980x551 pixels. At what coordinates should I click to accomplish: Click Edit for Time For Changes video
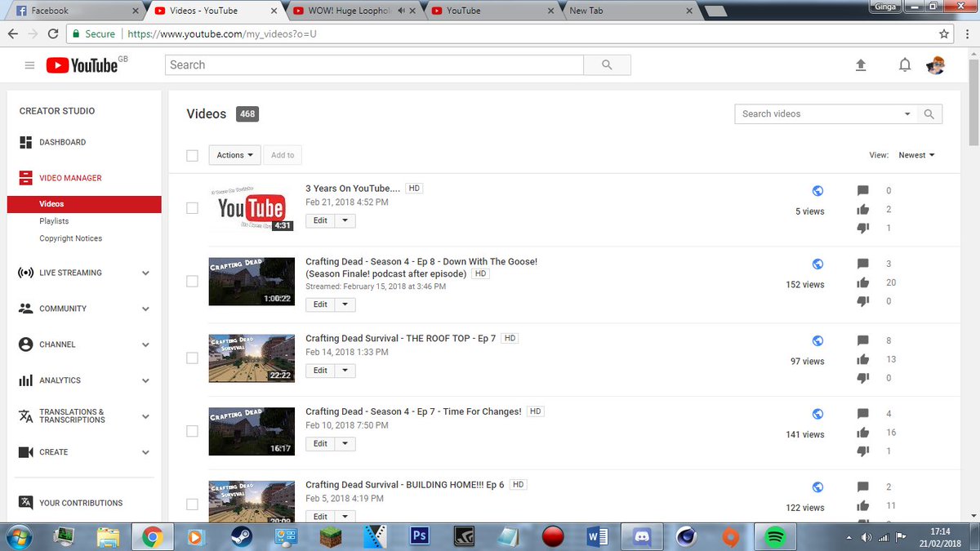click(320, 444)
